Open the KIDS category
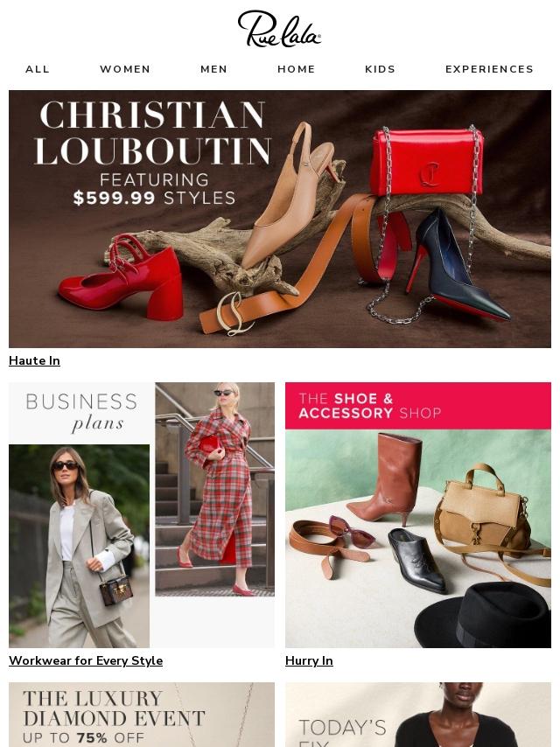The width and height of the screenshot is (560, 747). [381, 69]
